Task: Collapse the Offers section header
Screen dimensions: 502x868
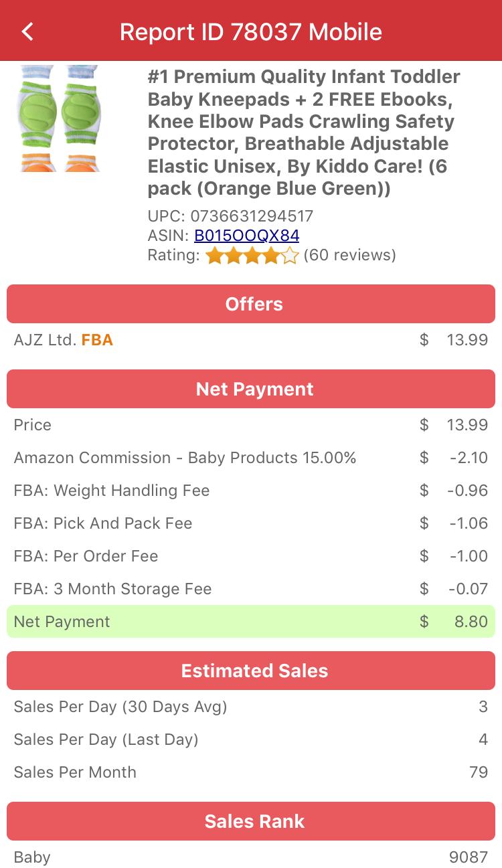Action: 251,304
